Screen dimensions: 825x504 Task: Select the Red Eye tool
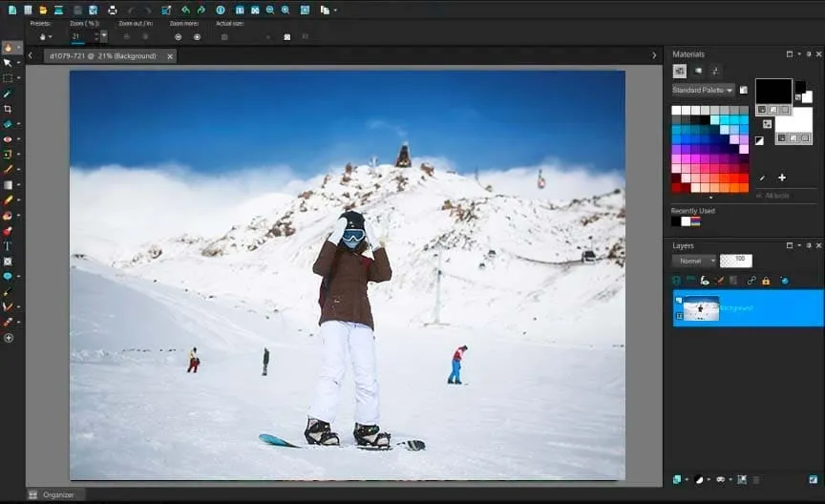pos(8,139)
